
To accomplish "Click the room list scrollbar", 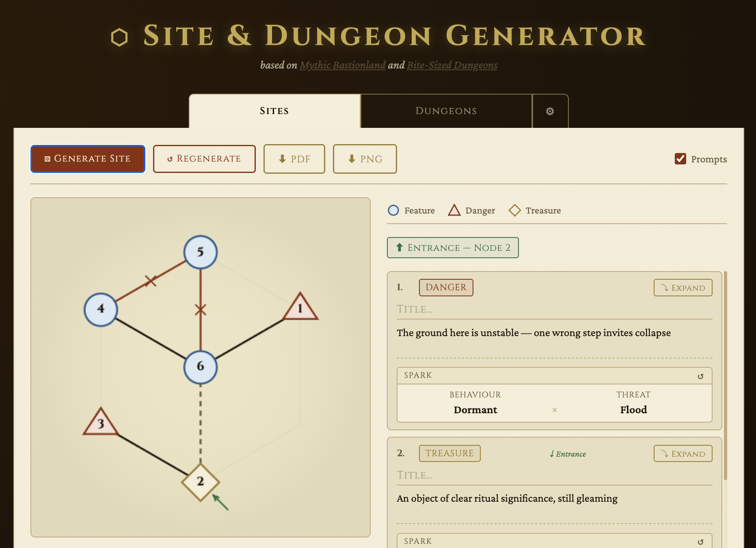I will (725, 375).
